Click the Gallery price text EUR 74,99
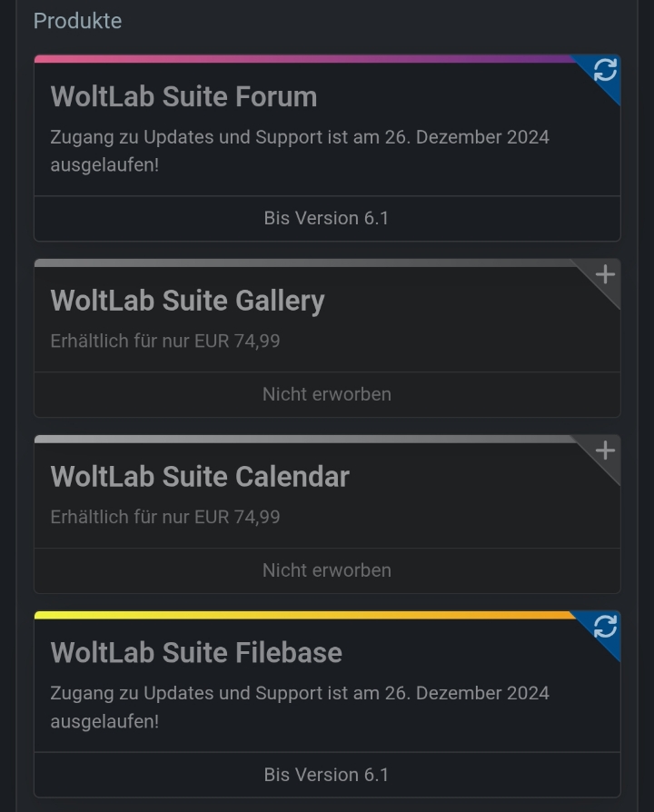 tap(237, 342)
